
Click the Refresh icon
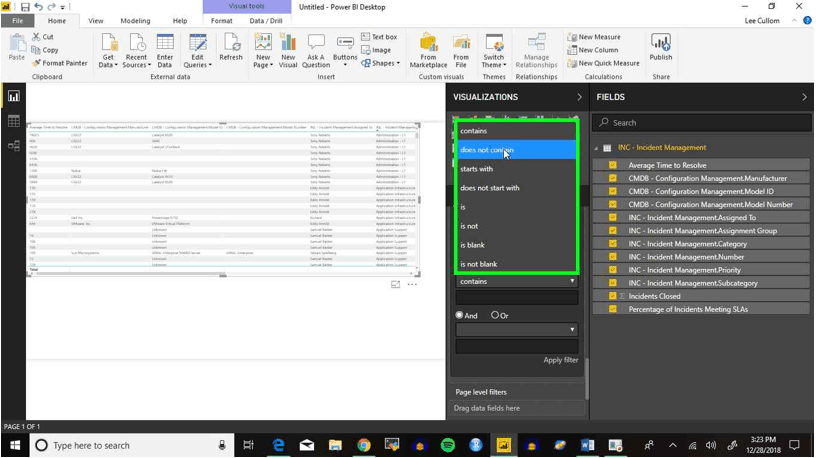[x=231, y=42]
